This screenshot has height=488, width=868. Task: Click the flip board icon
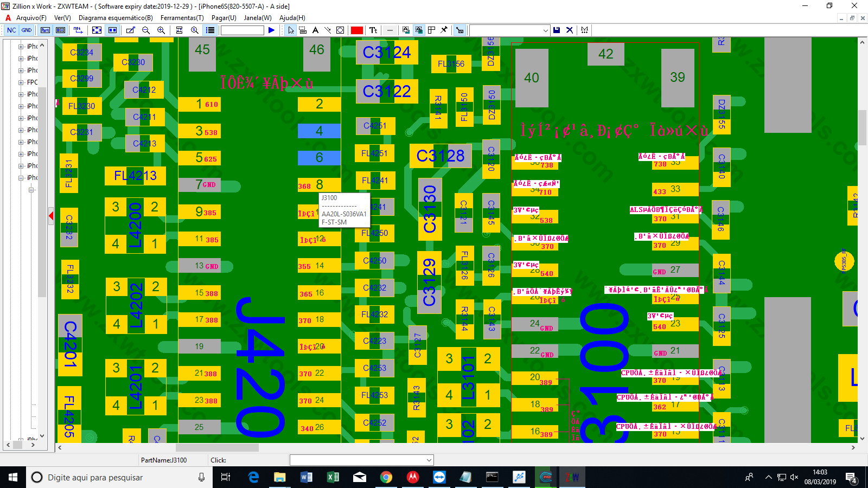point(179,30)
